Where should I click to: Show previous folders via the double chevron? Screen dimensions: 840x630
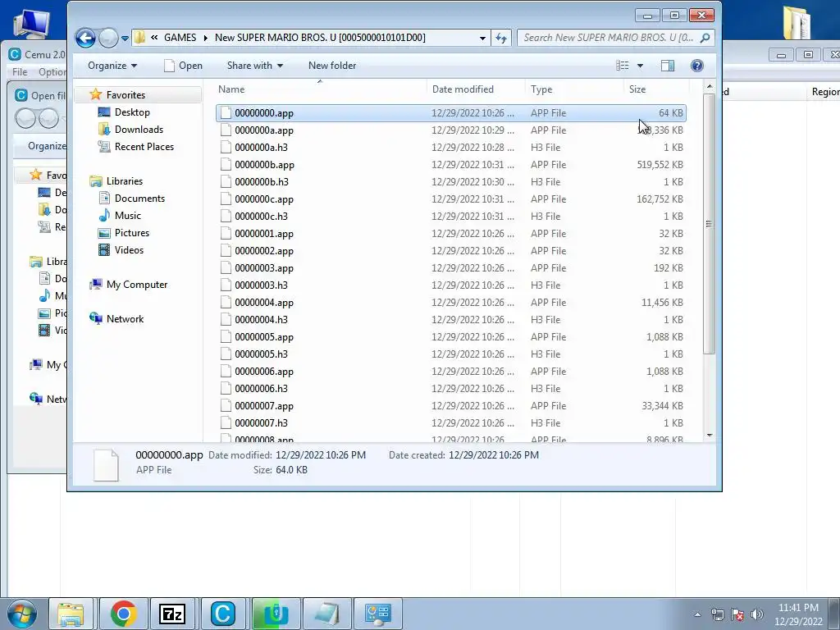pyautogui.click(x=154, y=37)
